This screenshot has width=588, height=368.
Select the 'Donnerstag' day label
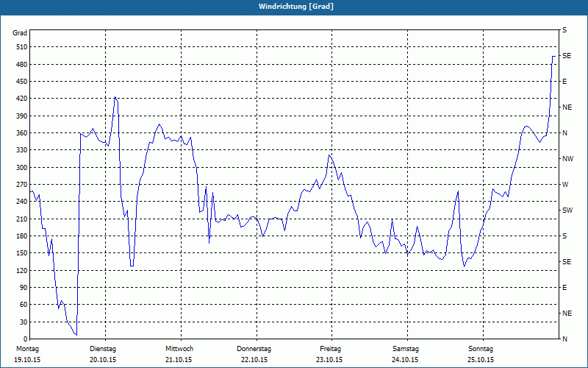coord(254,349)
